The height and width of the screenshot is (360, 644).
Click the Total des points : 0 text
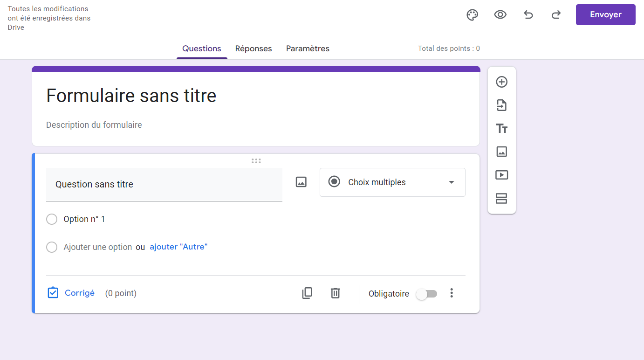click(x=449, y=48)
